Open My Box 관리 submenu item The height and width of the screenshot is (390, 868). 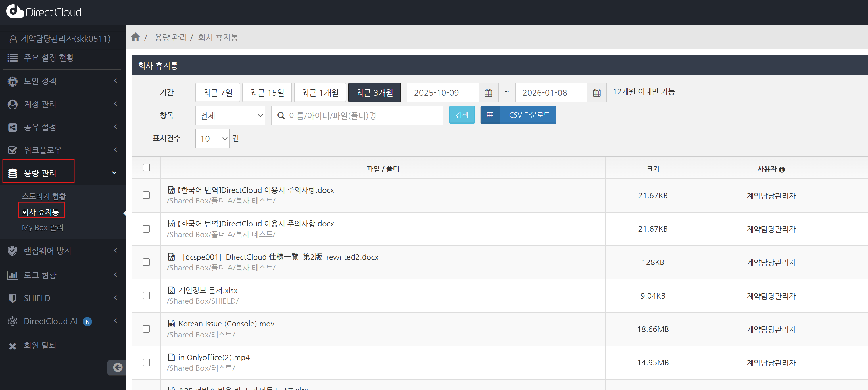(x=43, y=228)
